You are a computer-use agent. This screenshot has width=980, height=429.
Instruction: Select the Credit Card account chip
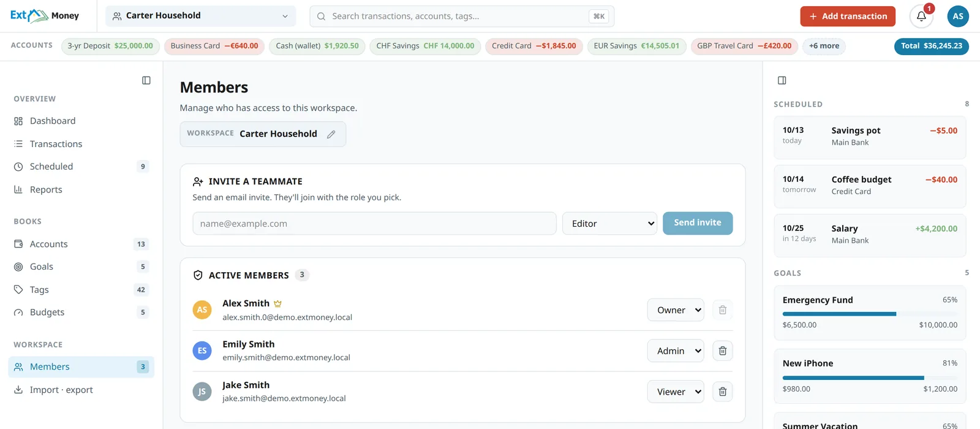coord(534,46)
